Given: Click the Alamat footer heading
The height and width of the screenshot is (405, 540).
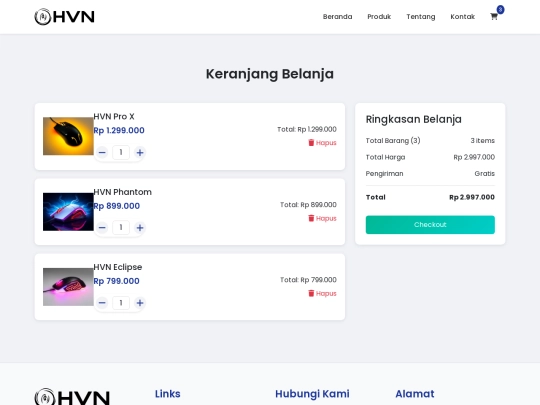Looking at the screenshot, I should coord(415,394).
